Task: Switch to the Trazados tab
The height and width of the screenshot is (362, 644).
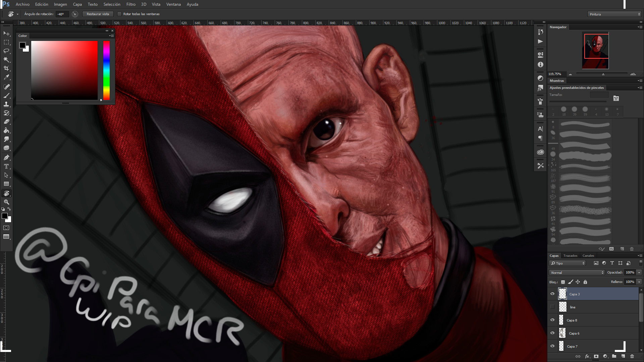Action: (x=570, y=256)
